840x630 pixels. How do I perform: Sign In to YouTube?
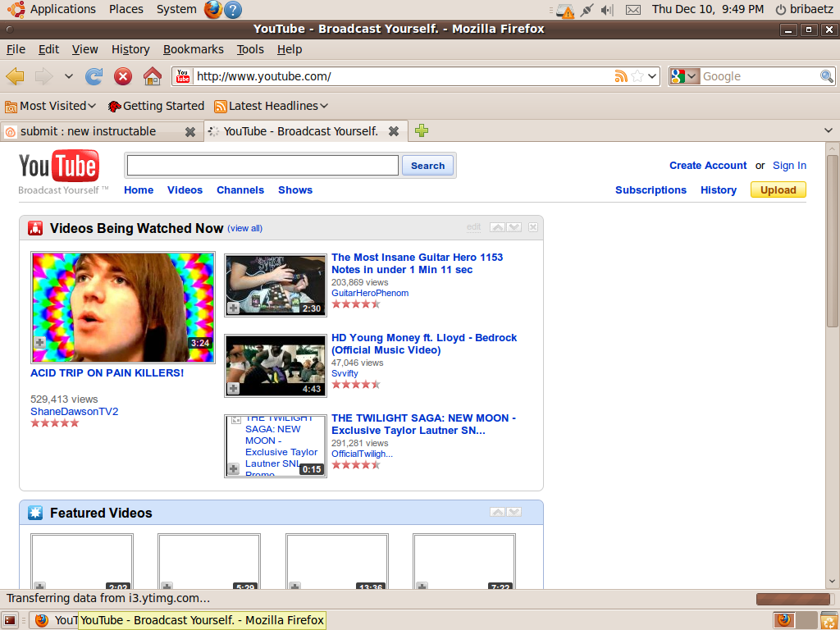pos(789,165)
